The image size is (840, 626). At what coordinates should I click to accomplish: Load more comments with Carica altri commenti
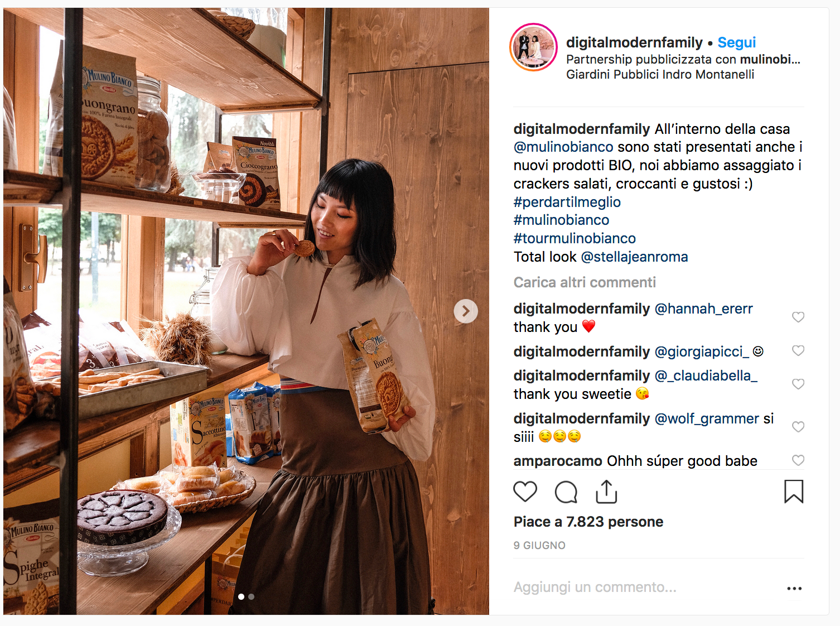click(585, 282)
